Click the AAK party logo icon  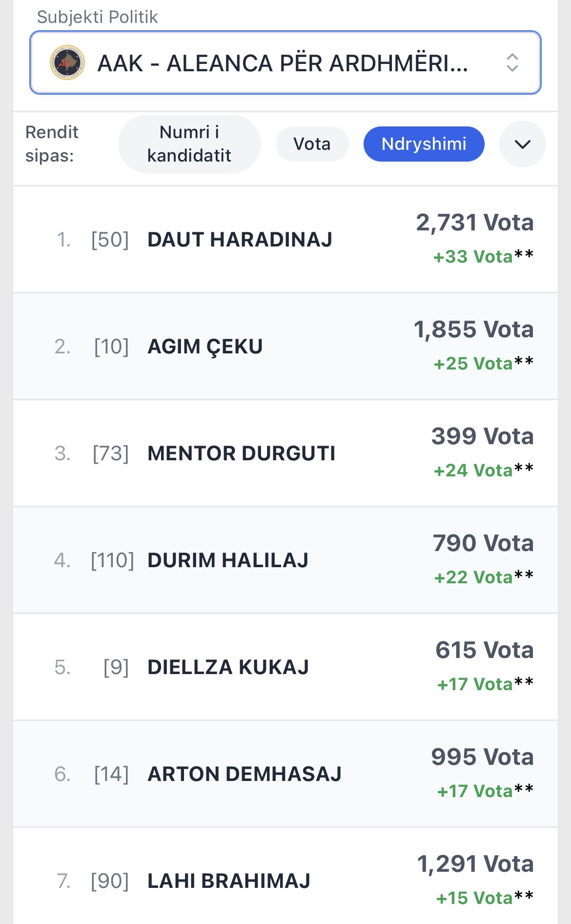pos(67,63)
